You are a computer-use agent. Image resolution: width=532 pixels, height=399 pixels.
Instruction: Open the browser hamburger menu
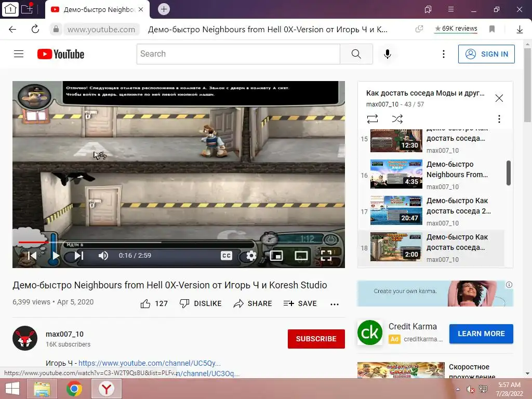tap(451, 9)
